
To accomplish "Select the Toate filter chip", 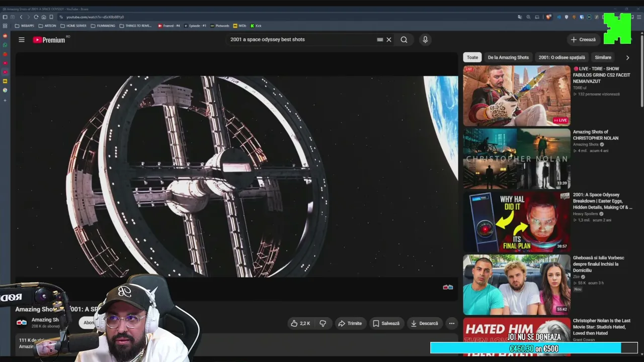I will point(472,57).
